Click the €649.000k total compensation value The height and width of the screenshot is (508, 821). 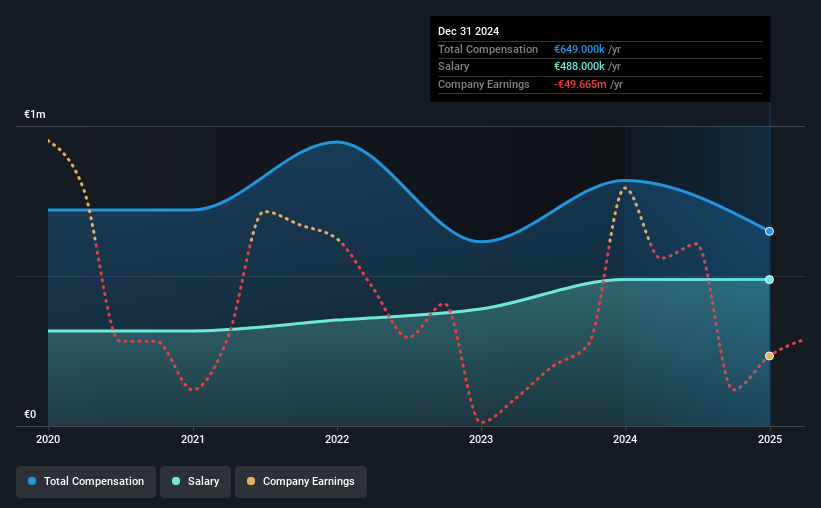(579, 49)
